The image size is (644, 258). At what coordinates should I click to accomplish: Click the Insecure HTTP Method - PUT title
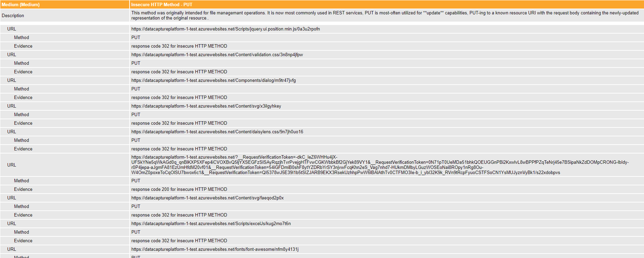(x=162, y=5)
